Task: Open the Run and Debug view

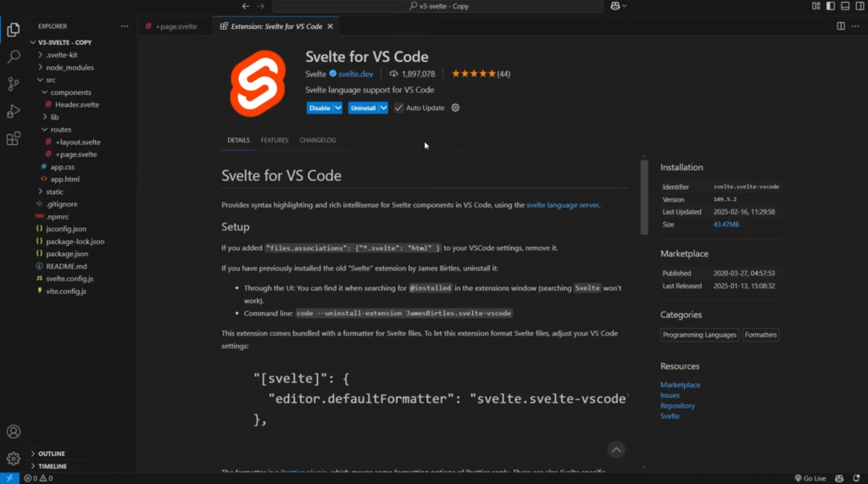Action: (x=14, y=111)
